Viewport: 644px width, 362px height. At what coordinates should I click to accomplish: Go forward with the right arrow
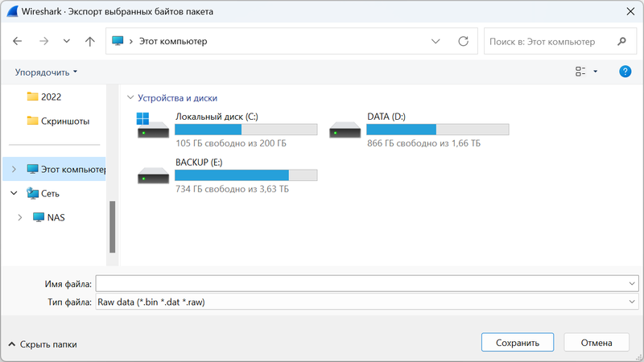click(43, 41)
